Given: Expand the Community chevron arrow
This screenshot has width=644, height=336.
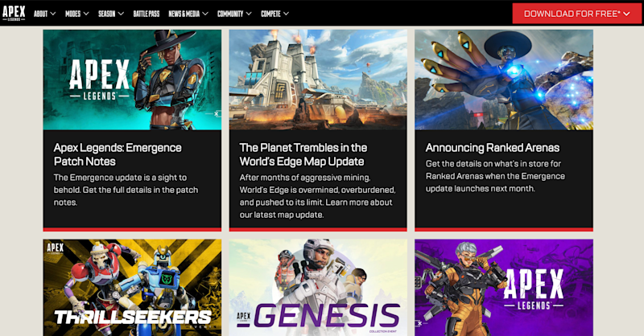Looking at the screenshot, I should pyautogui.click(x=249, y=14).
